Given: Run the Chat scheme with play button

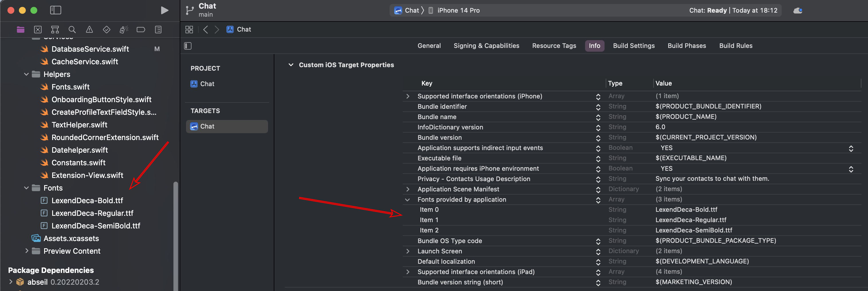Looking at the screenshot, I should (165, 10).
